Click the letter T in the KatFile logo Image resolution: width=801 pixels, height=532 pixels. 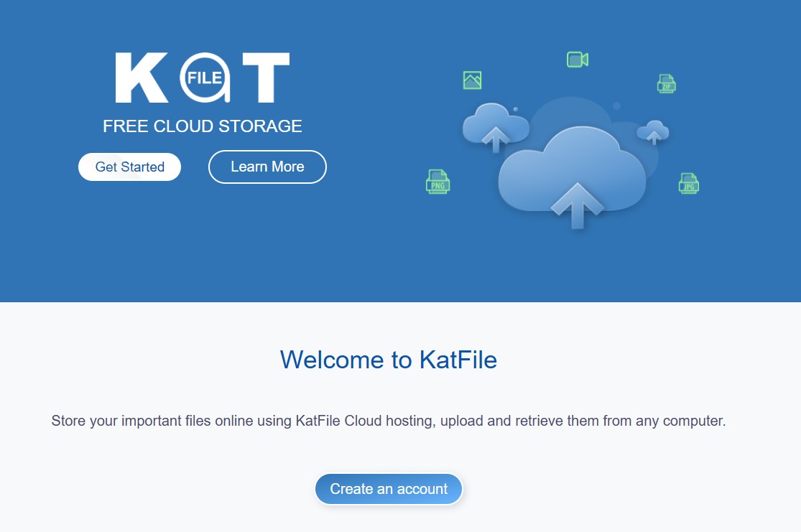coord(265,78)
